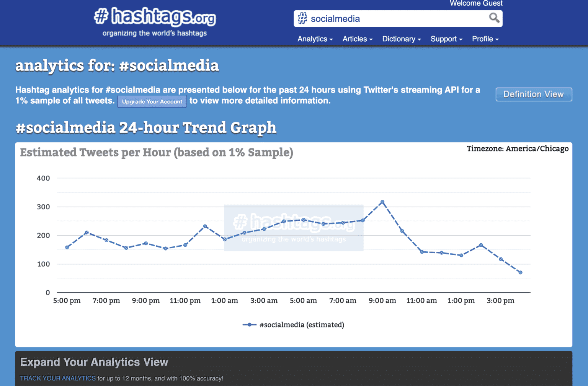Click the #socialmedia legend marker dot

(249, 324)
